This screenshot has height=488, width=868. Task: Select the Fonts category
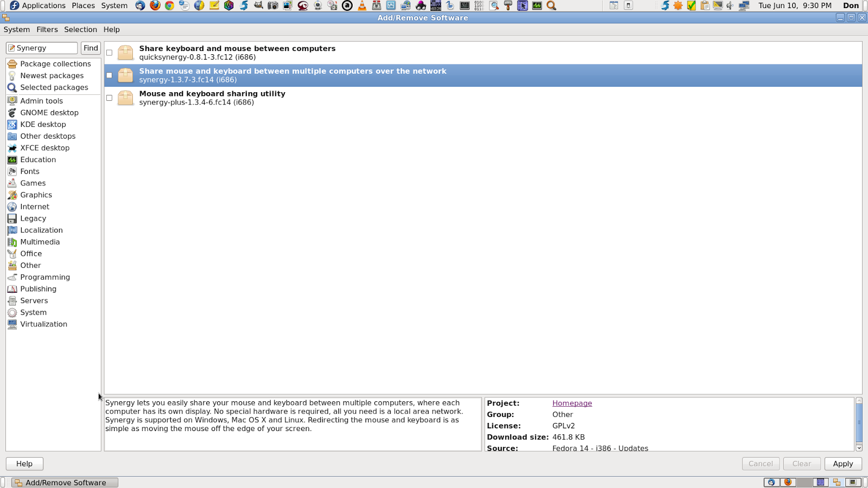(x=53, y=171)
